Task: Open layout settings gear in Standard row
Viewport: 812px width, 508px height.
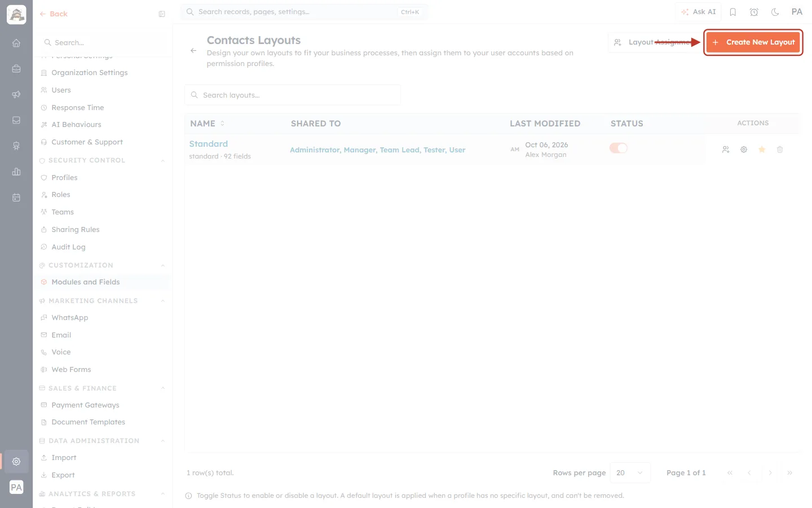Action: click(744, 150)
